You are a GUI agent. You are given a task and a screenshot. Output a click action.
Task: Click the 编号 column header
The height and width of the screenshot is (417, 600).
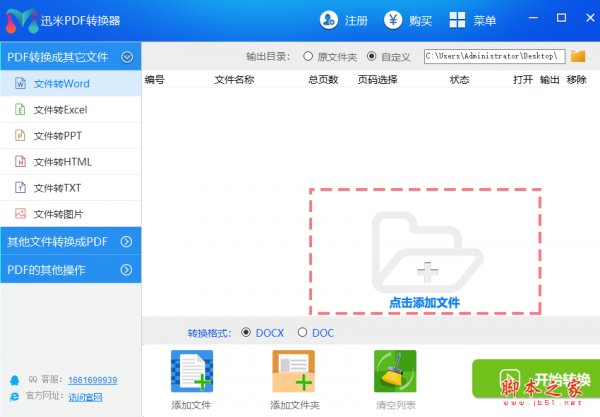point(155,80)
